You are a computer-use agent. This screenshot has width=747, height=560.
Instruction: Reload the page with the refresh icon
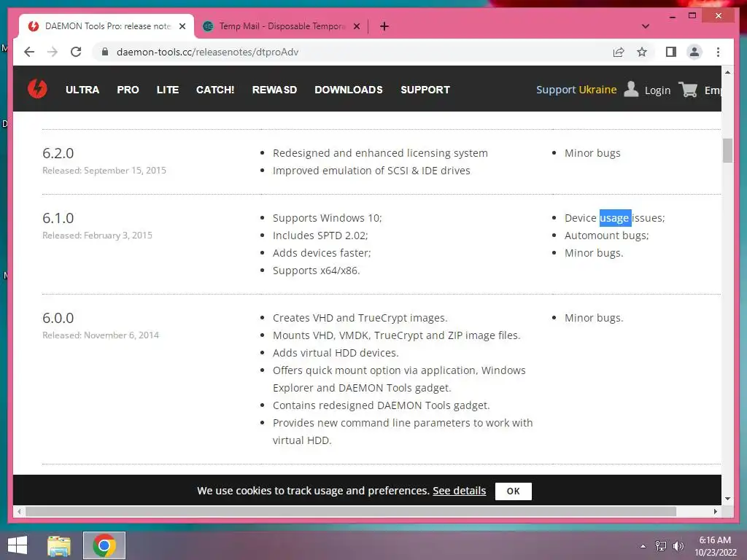point(76,52)
